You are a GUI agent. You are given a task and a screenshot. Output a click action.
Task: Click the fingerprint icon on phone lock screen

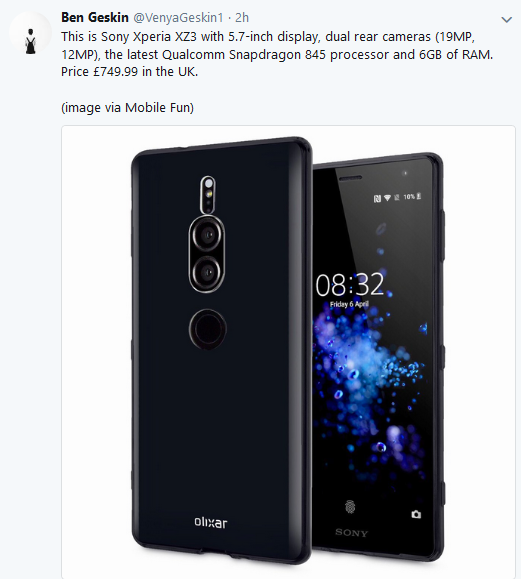pyautogui.click(x=350, y=507)
